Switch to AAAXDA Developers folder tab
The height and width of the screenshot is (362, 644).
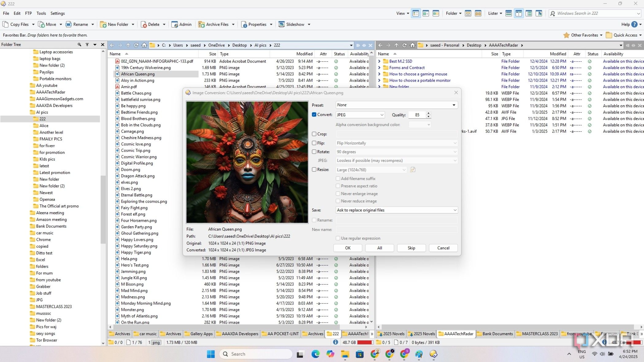click(x=237, y=334)
